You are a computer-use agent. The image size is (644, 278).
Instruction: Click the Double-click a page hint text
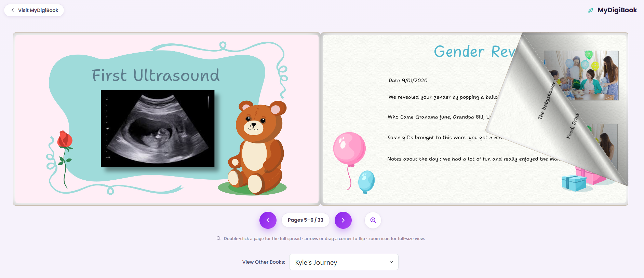[324, 238]
